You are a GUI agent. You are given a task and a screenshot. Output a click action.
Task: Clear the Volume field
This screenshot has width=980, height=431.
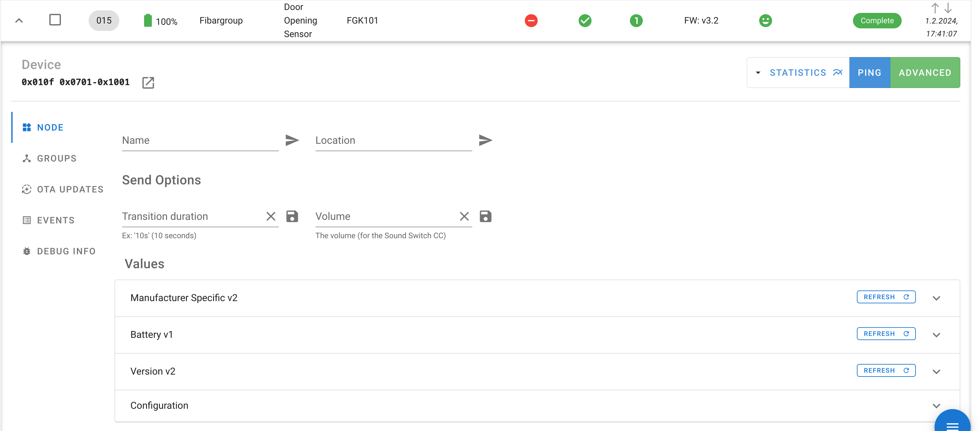pyautogui.click(x=464, y=216)
